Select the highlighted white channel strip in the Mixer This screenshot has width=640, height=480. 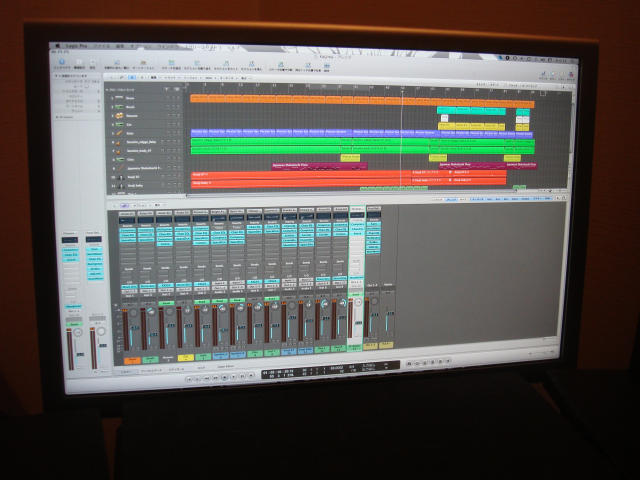point(356,278)
